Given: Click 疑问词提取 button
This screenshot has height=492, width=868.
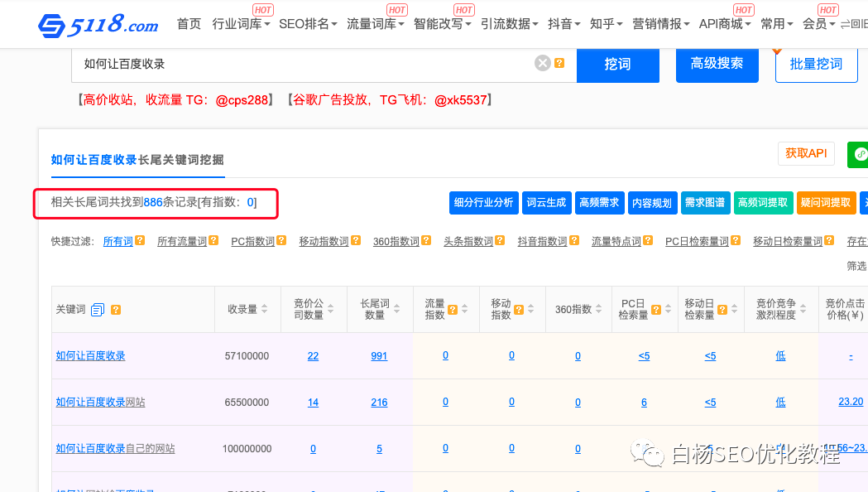Looking at the screenshot, I should coord(826,203).
